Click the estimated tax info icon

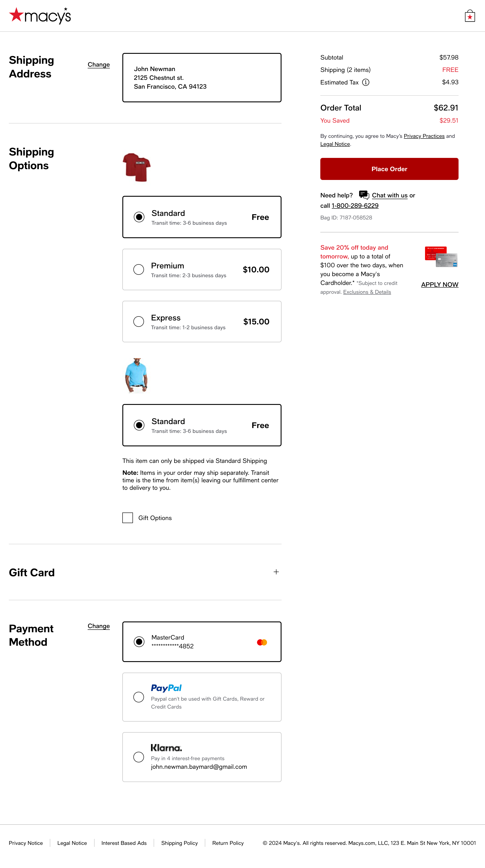click(x=365, y=82)
